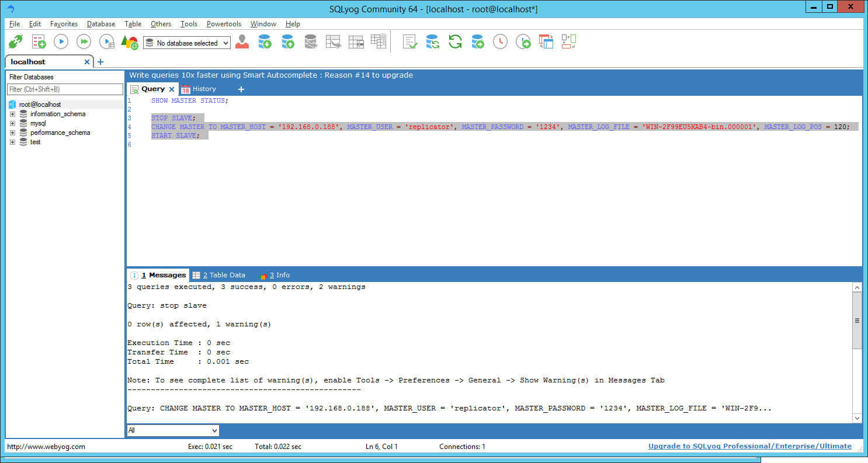Open the Window menu
868x463 pixels.
263,24
